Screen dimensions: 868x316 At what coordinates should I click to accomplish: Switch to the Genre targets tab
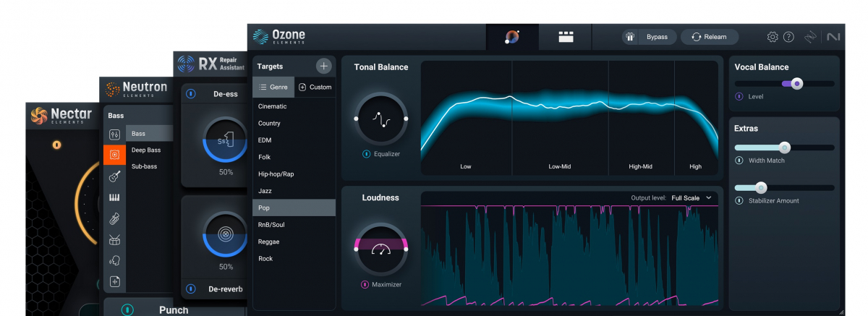click(273, 87)
